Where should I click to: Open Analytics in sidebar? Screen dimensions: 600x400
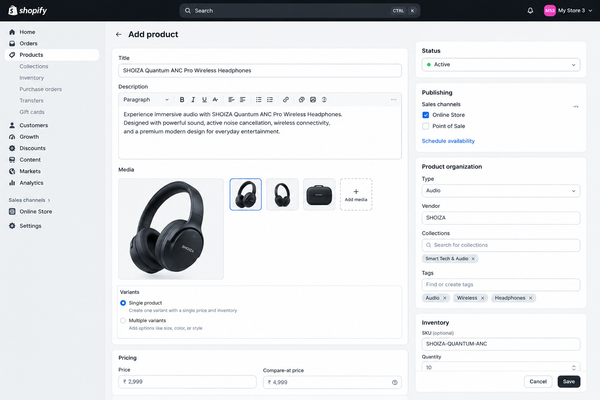pos(31,183)
